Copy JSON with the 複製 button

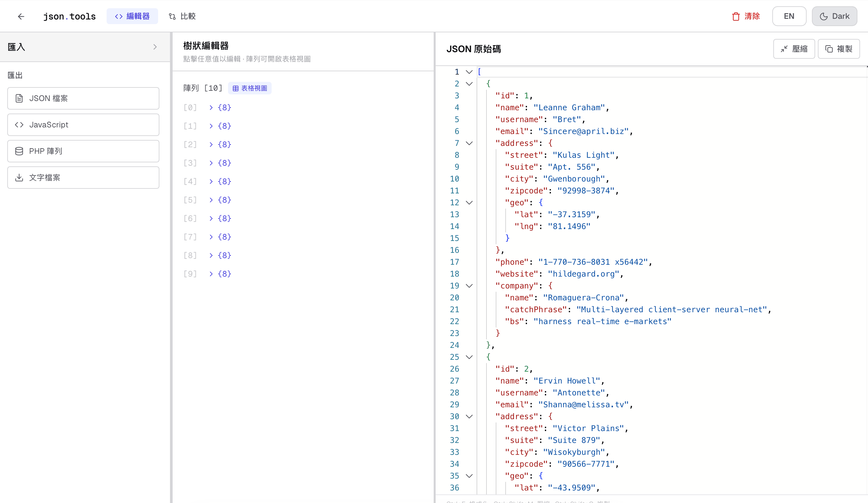[x=839, y=49]
